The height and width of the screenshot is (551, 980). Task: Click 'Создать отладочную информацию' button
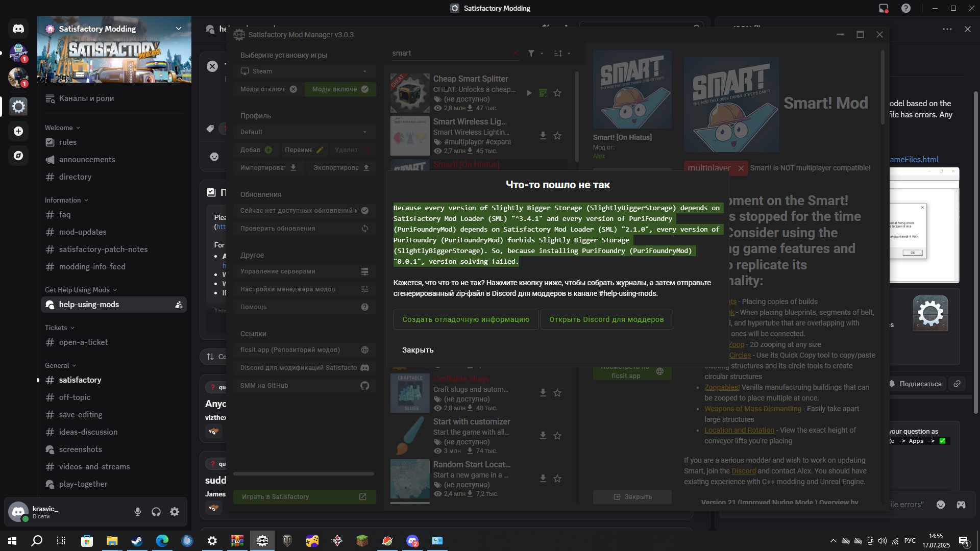(465, 319)
